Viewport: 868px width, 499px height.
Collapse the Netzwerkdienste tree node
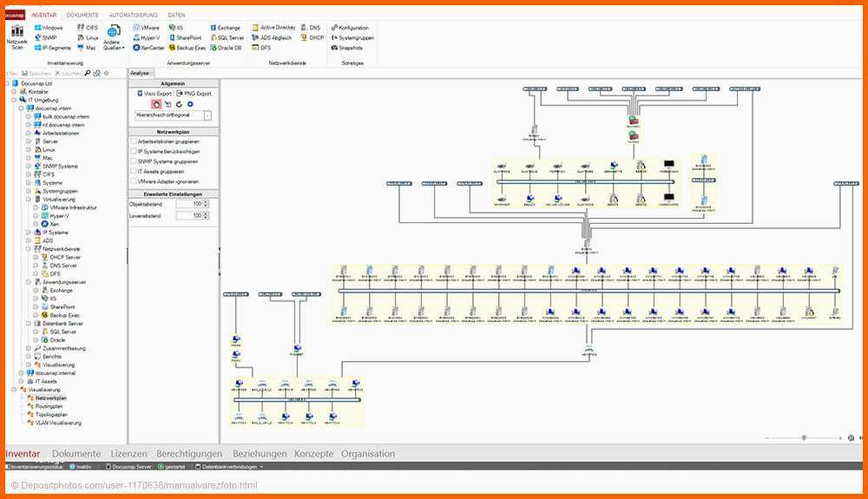pyautogui.click(x=29, y=249)
